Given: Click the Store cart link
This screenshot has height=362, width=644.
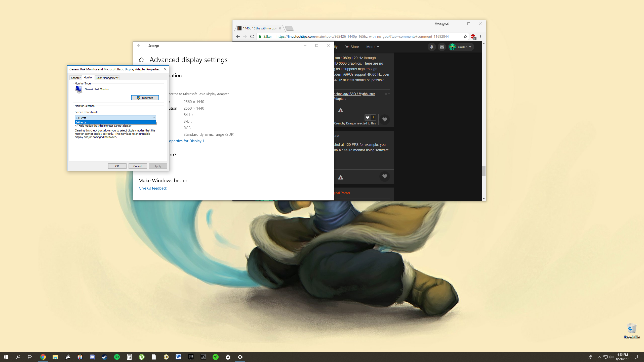Looking at the screenshot, I should pyautogui.click(x=352, y=47).
